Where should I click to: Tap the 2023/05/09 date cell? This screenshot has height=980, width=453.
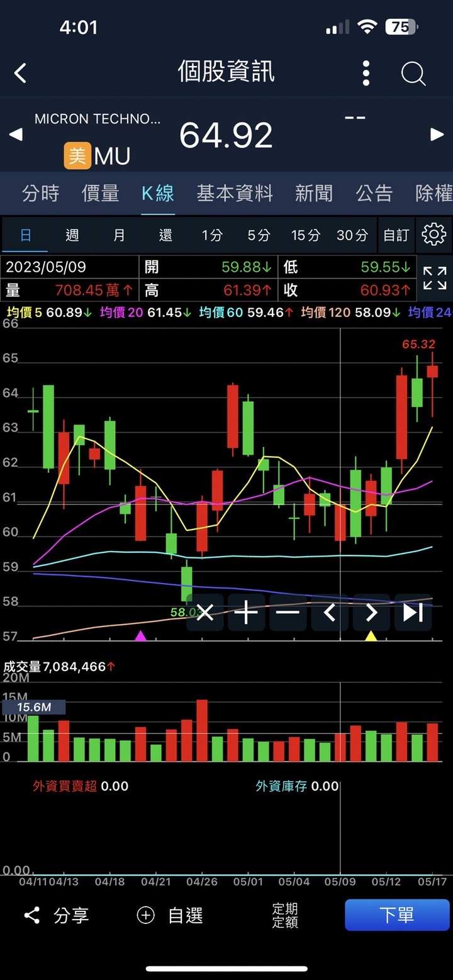coord(69,267)
